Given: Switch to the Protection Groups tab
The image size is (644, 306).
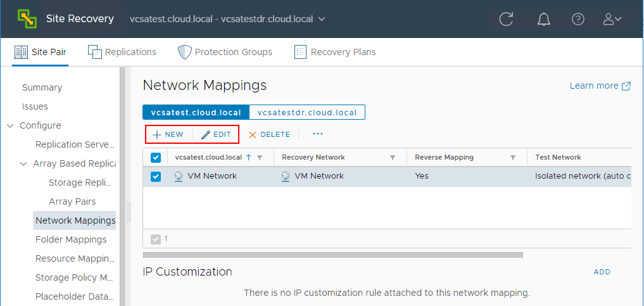Looking at the screenshot, I should pos(225,52).
